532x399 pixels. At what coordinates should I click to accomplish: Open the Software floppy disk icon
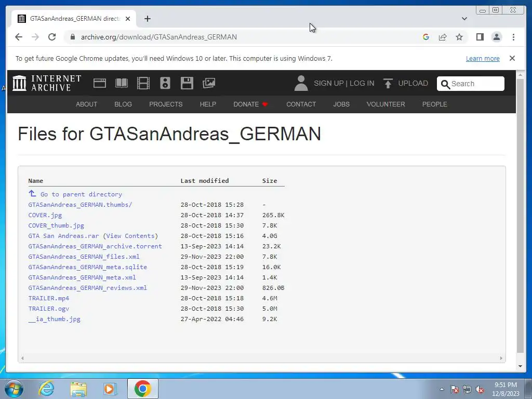(x=187, y=83)
